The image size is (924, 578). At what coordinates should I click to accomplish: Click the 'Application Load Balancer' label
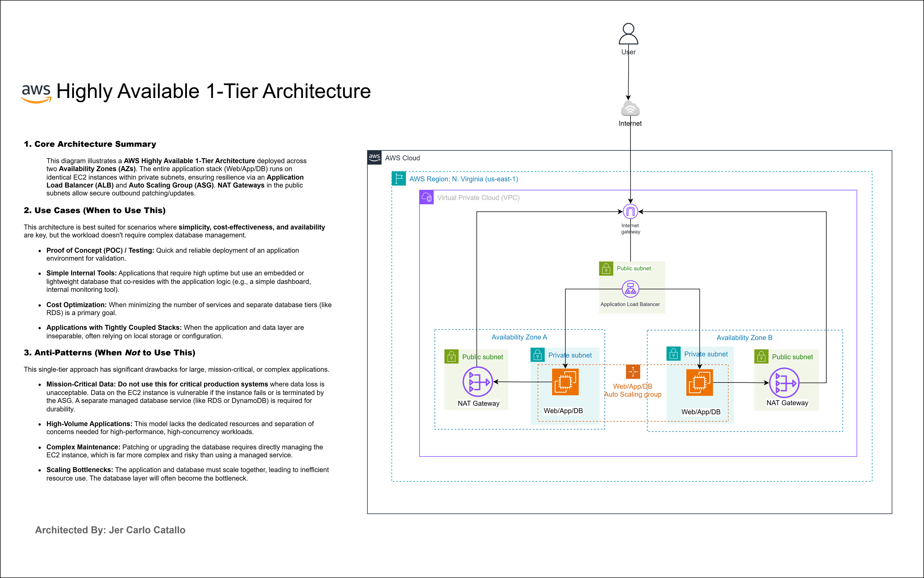point(630,304)
